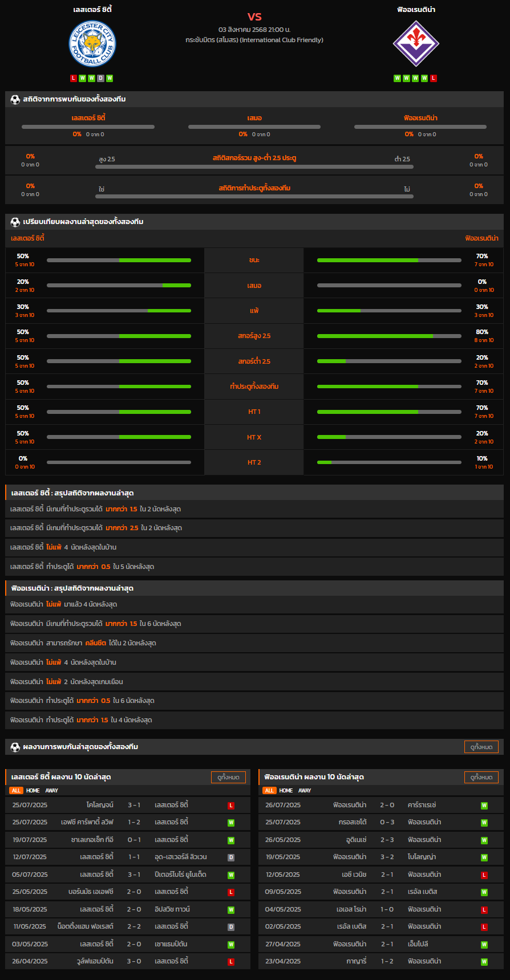Click the soccer ball icon beside เปรียบเทียบผลงานล่าสุดของทั้งสองทีม
This screenshot has height=980, width=510.
15,222
